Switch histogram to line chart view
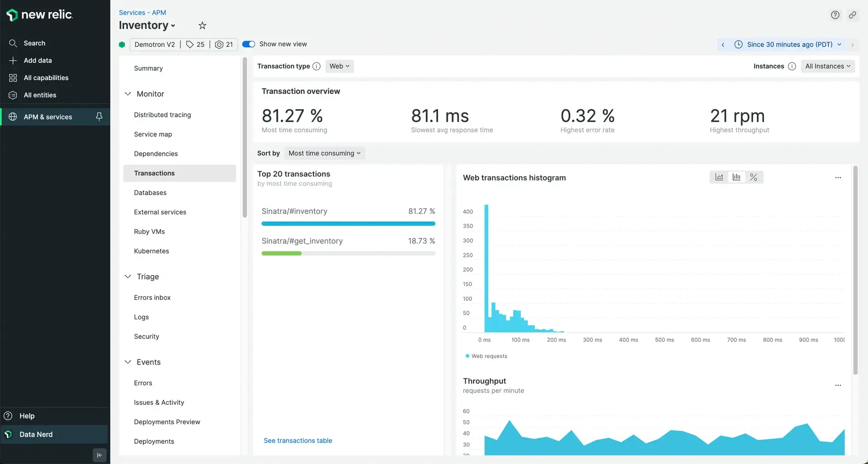This screenshot has height=464, width=868. point(719,177)
